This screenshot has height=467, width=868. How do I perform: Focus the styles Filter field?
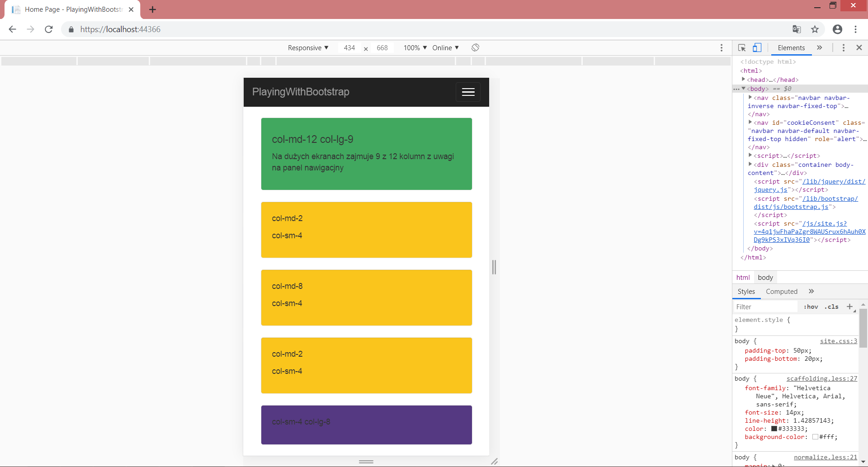765,307
